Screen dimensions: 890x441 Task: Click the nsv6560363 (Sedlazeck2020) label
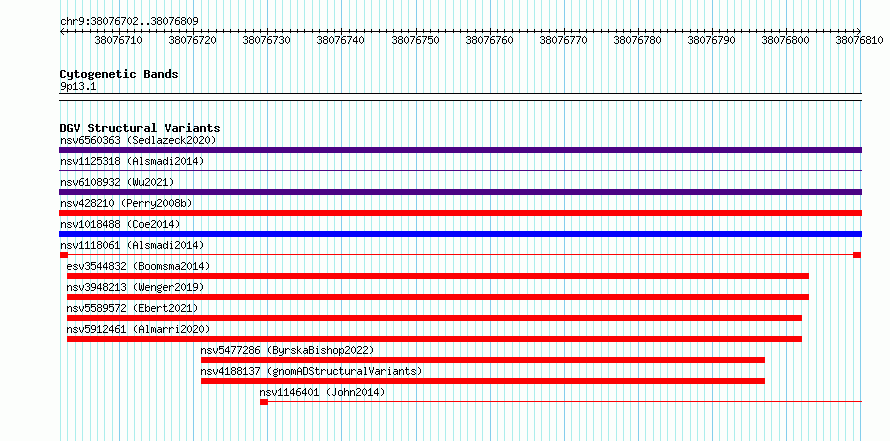point(138,140)
